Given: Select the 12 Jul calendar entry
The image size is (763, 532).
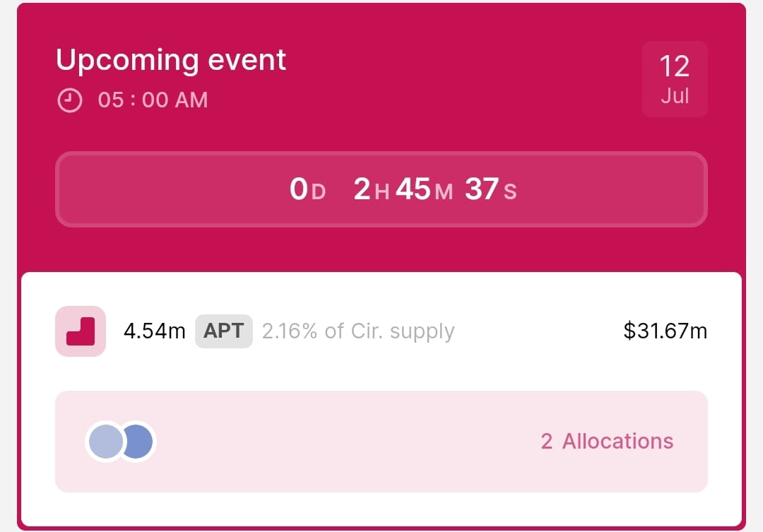Looking at the screenshot, I should click(x=675, y=79).
